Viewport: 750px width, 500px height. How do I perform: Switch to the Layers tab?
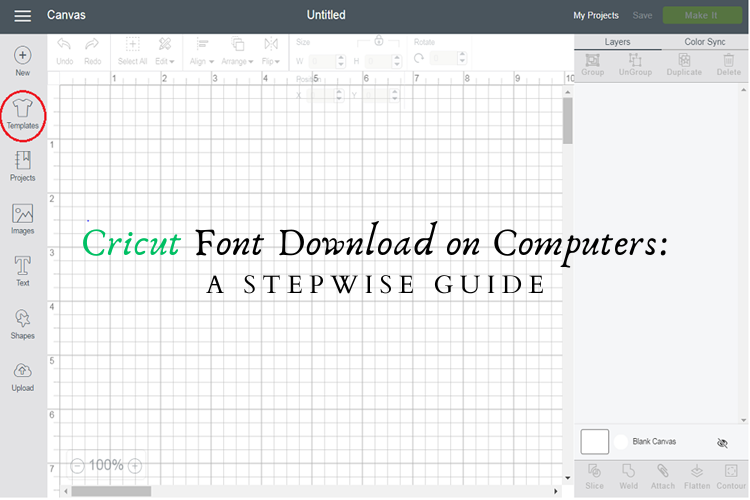pyautogui.click(x=617, y=42)
